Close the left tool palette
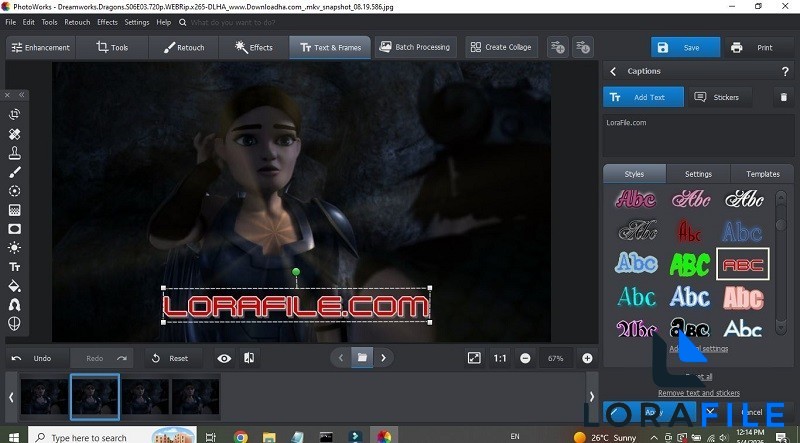This screenshot has width=800, height=443. 7,95
